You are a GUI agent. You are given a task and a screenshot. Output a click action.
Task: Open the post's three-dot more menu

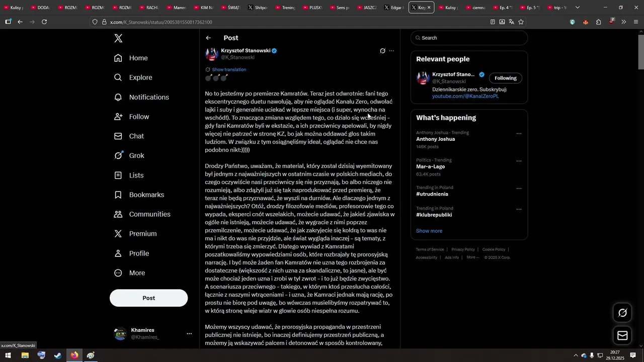392,51
